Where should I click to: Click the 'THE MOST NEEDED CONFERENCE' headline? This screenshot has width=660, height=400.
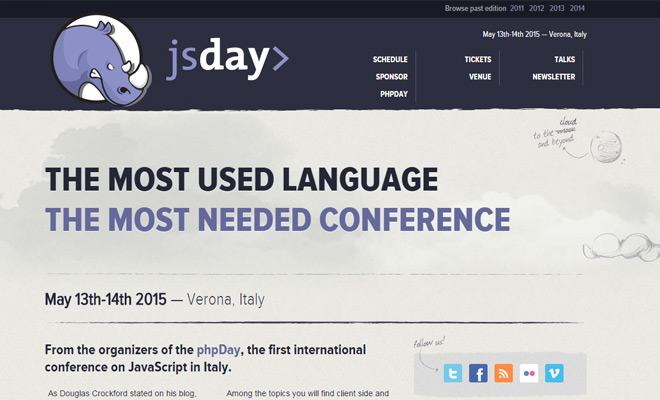tap(277, 219)
